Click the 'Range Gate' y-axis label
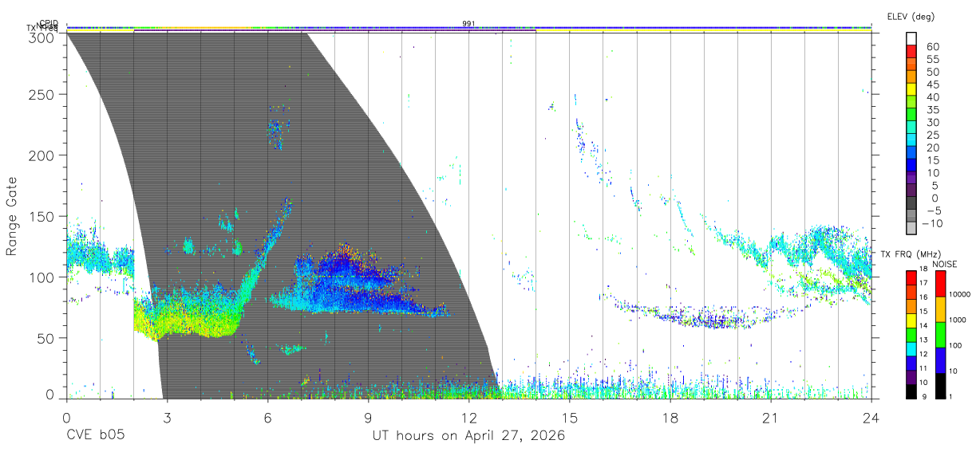 pos(12,217)
